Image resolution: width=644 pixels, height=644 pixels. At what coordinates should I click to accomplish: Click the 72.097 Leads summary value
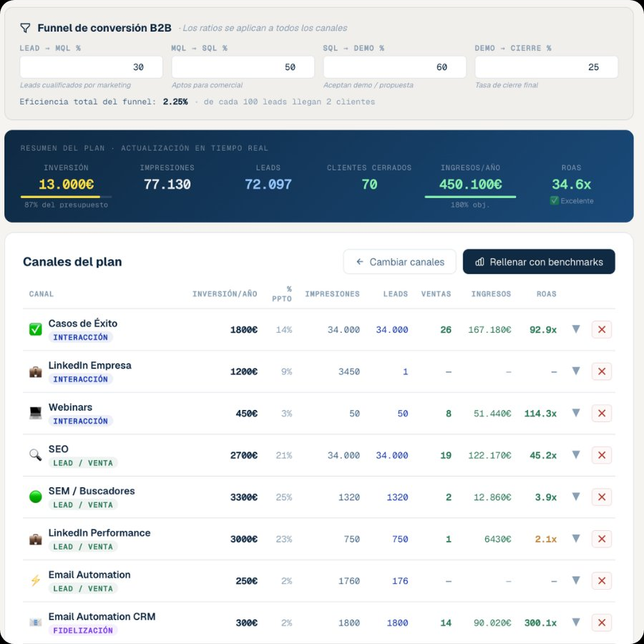coord(268,185)
